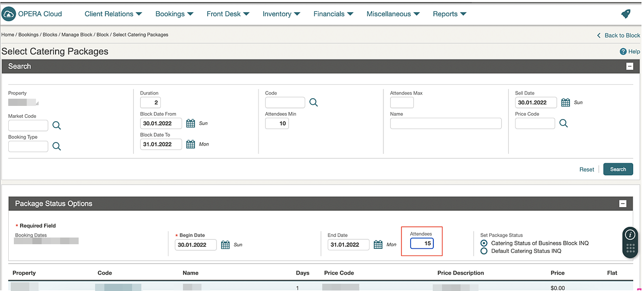
Task: Click the Block Date To field
Action: coord(161,144)
